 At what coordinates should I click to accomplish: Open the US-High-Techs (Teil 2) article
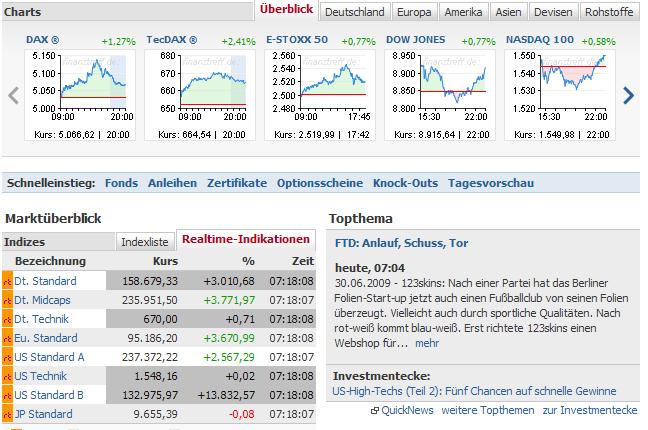(x=474, y=391)
